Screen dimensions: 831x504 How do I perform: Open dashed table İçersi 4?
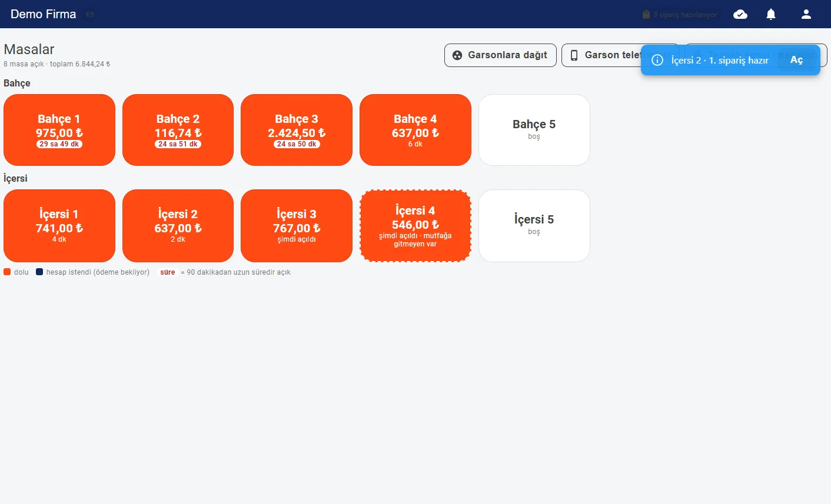pyautogui.click(x=415, y=226)
